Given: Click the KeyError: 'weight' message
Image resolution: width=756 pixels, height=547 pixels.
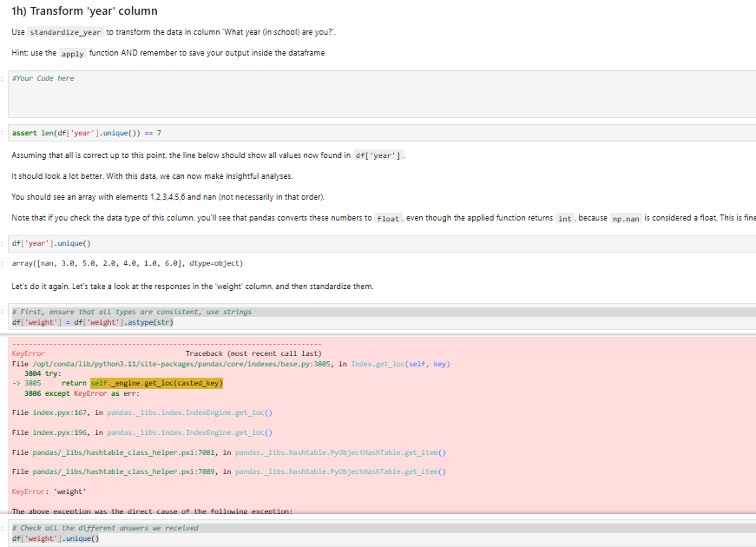Looking at the screenshot, I should tap(49, 491).
